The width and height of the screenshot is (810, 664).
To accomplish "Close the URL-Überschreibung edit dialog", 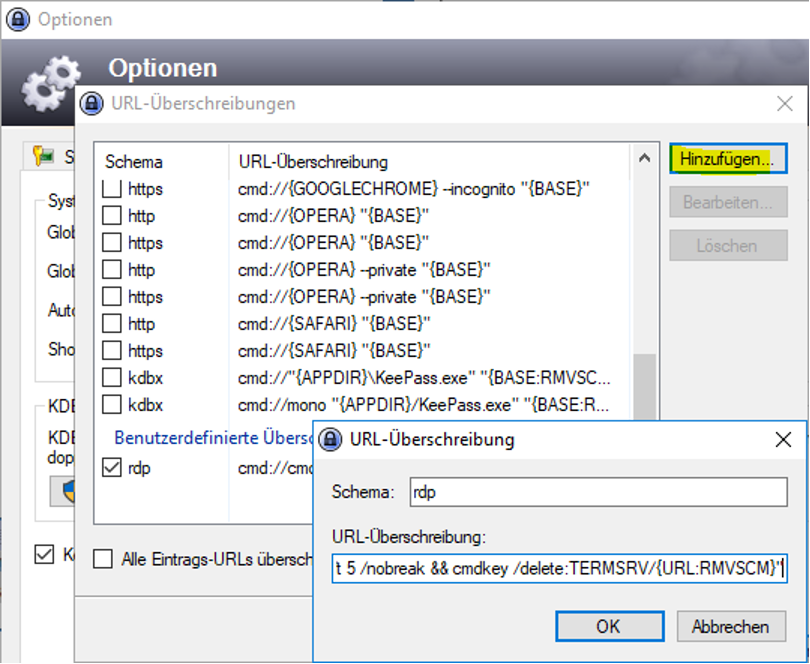I will (x=783, y=439).
